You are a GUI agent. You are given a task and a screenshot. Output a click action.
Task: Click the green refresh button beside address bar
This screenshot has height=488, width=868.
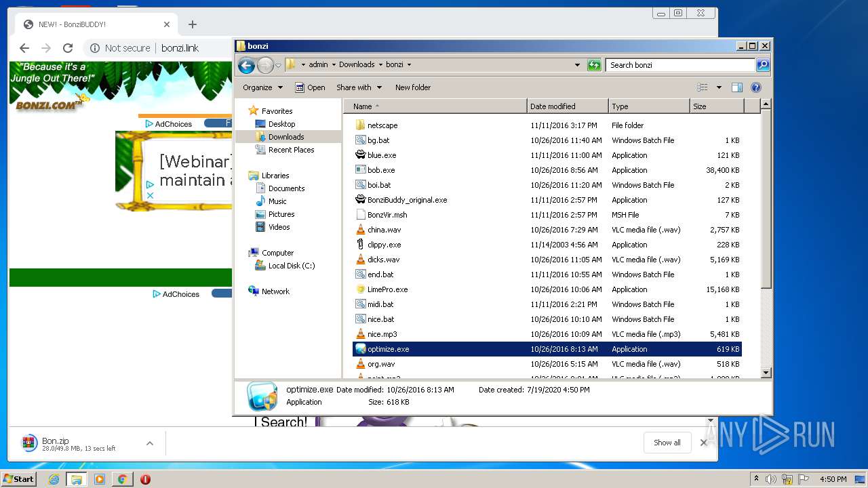pos(594,65)
